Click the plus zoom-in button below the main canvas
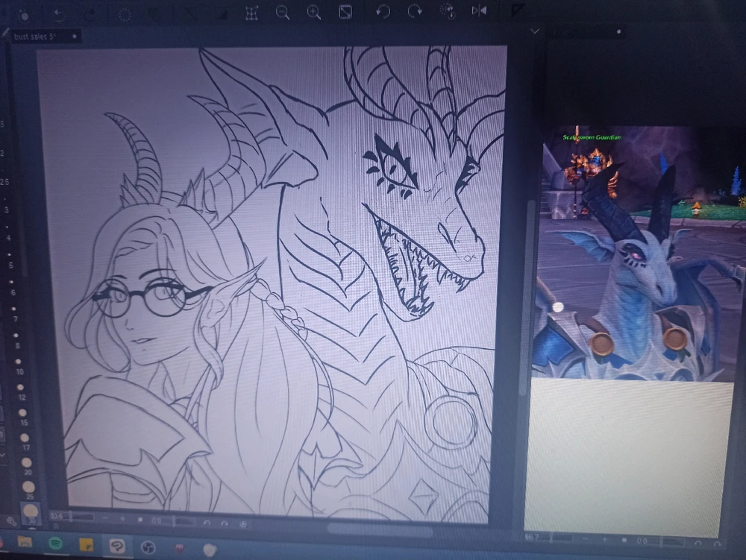This screenshot has height=560, width=746. click(122, 519)
